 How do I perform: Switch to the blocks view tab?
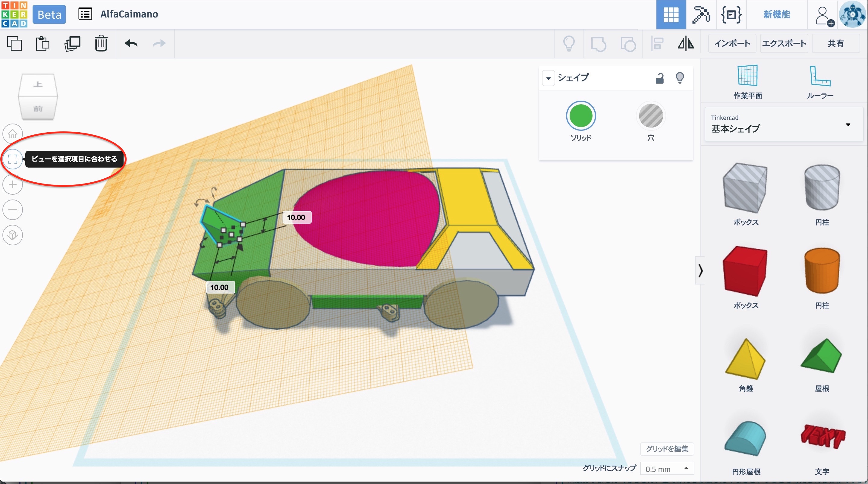pos(701,14)
